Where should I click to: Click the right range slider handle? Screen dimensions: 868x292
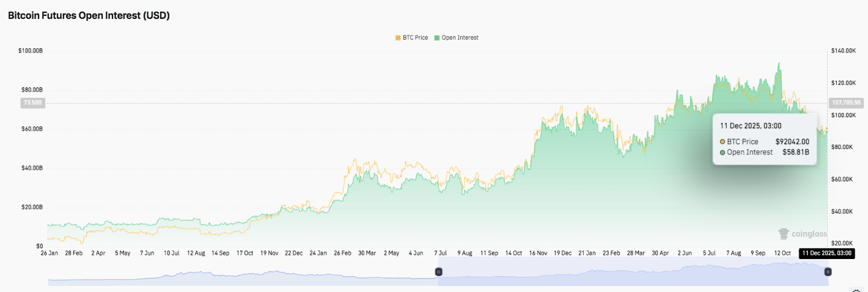point(828,272)
